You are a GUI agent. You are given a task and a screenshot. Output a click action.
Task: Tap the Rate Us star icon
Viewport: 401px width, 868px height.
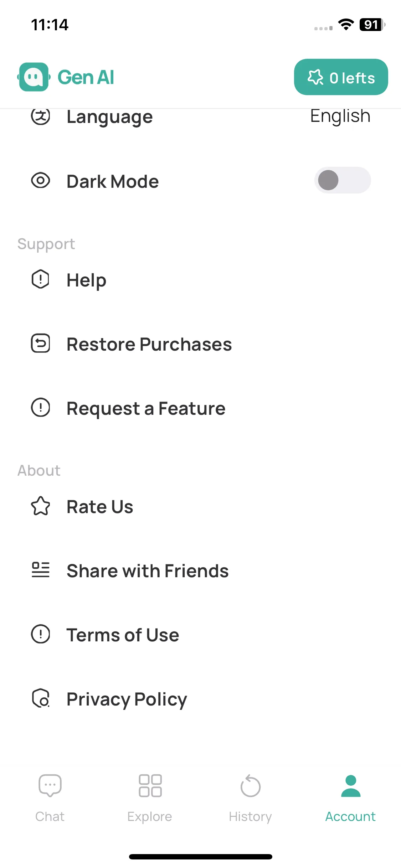41,506
